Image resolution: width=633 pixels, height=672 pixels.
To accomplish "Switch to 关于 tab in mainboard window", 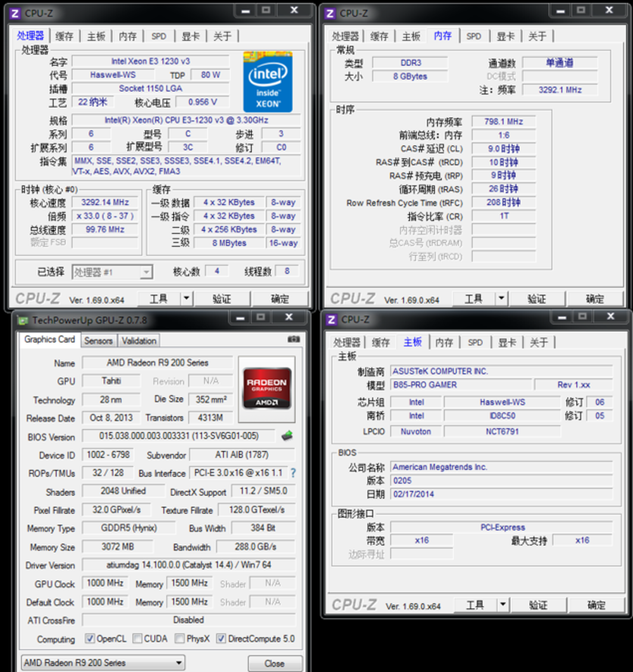I will 539,343.
